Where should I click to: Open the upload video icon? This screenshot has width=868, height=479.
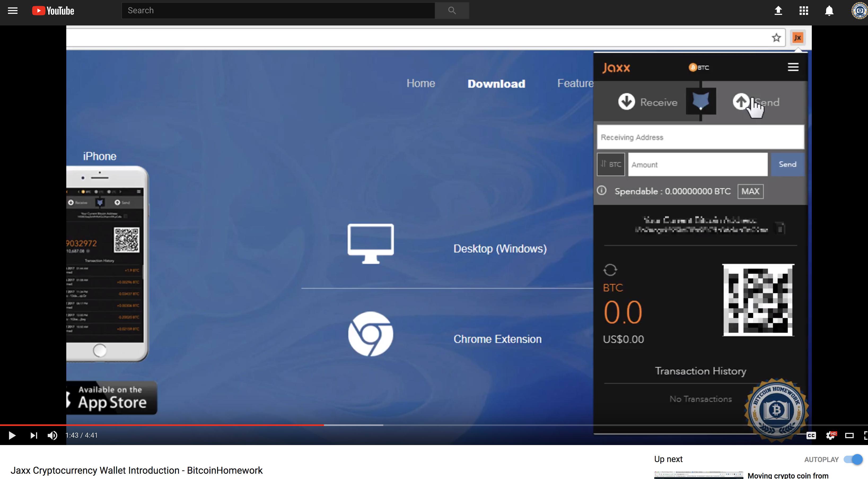778,11
